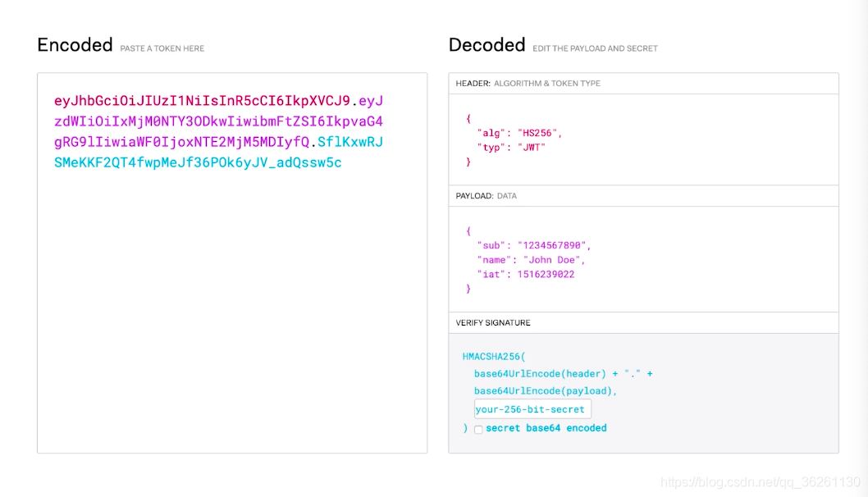This screenshot has height=497, width=868.
Task: Click the "typ": "JWT" line
Action: [x=511, y=148]
